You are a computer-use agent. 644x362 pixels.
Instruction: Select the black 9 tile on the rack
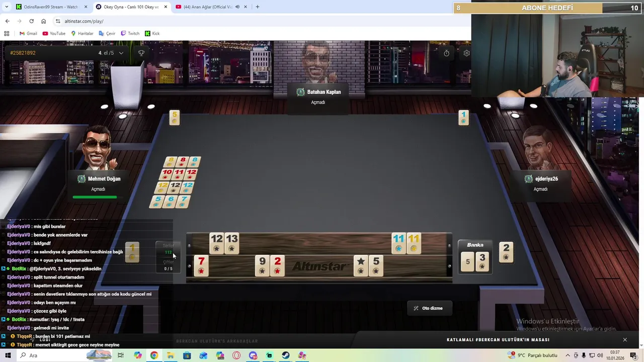click(x=262, y=266)
